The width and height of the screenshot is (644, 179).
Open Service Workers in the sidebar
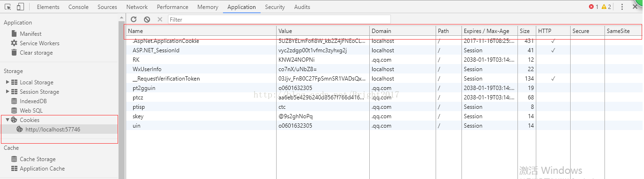(x=40, y=43)
